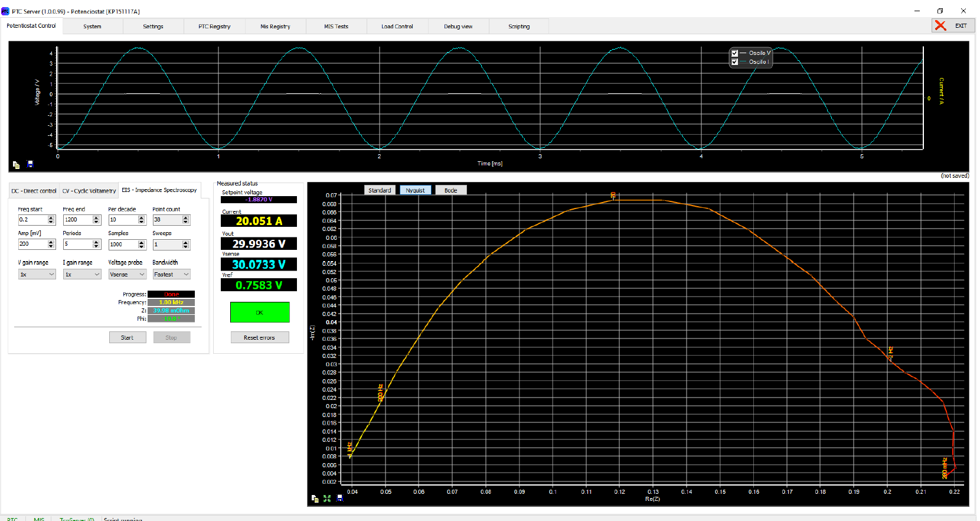The image size is (980, 521).
Task: Click the 2 Hz marker on Nyquist curve
Action: tap(891, 353)
